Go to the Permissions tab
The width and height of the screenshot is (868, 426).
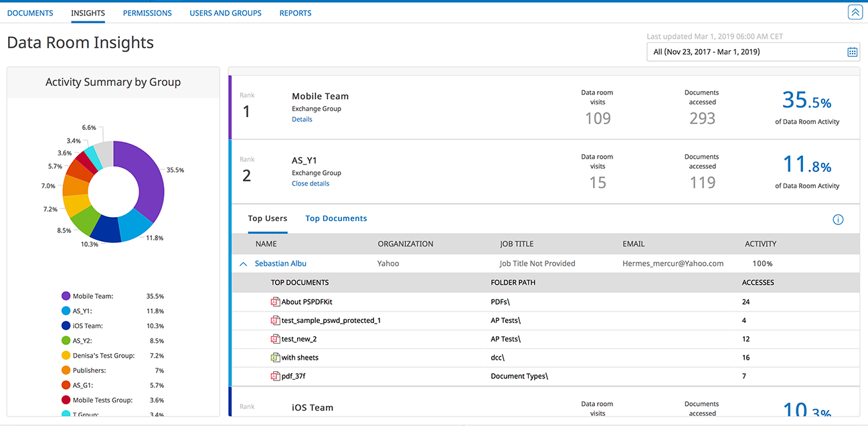point(147,12)
